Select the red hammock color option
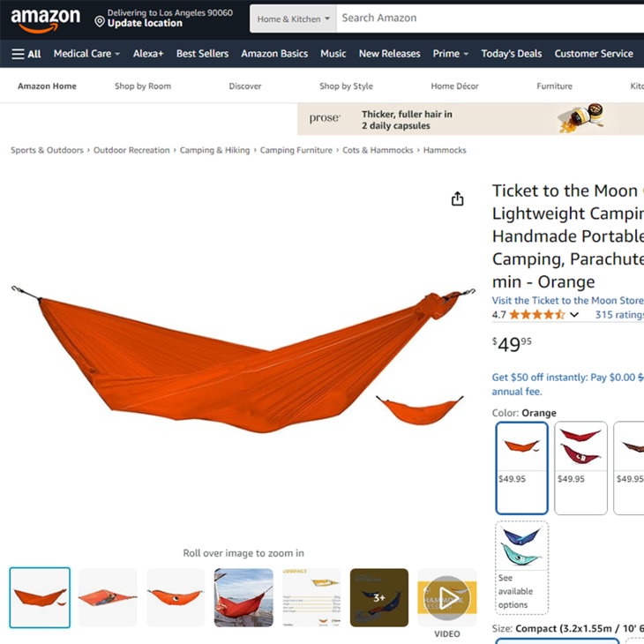Screen dimensions: 644x644 580,468
